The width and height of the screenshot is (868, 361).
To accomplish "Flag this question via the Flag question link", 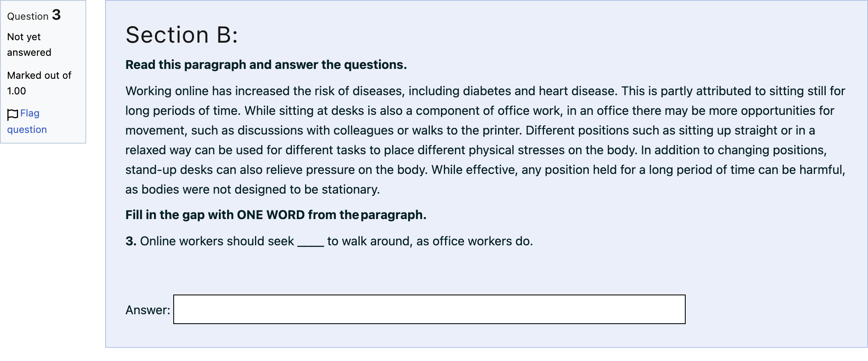I will coord(27,121).
